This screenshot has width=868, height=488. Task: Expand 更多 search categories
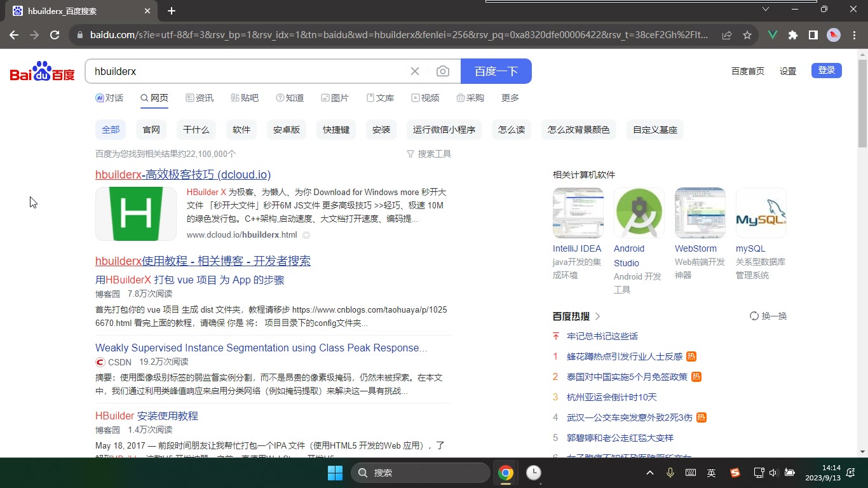pos(510,98)
